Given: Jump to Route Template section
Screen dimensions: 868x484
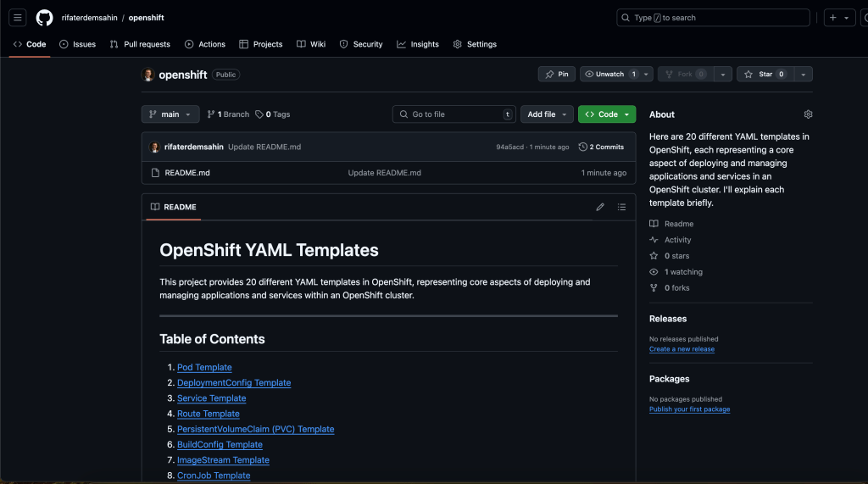Looking at the screenshot, I should coord(209,414).
